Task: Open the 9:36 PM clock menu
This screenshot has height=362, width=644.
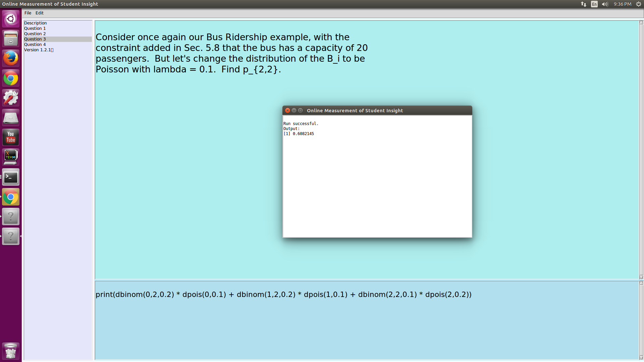Action: pyautogui.click(x=623, y=4)
